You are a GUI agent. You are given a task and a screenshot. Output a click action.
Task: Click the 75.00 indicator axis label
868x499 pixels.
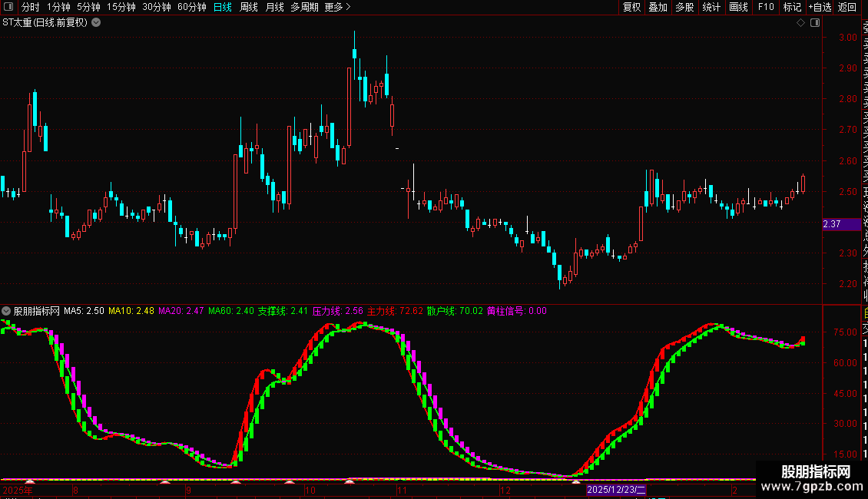click(845, 332)
